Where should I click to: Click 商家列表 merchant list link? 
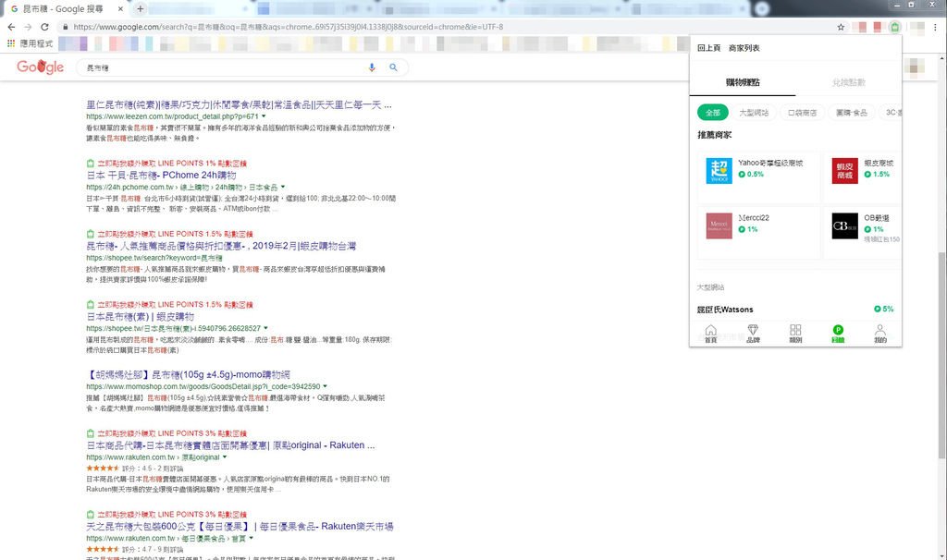744,48
